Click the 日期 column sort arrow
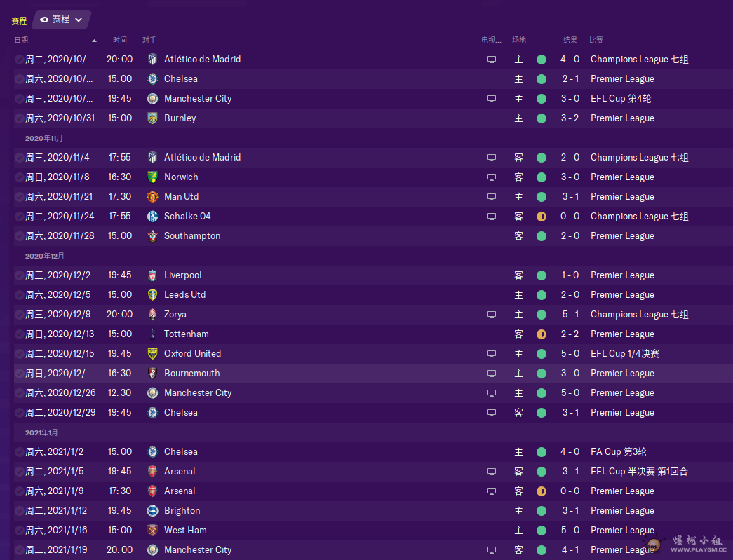 click(95, 41)
